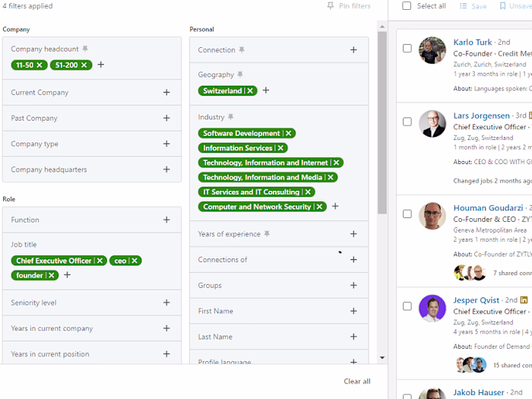Click the Clear all button
The image size is (532, 399).
(357, 382)
